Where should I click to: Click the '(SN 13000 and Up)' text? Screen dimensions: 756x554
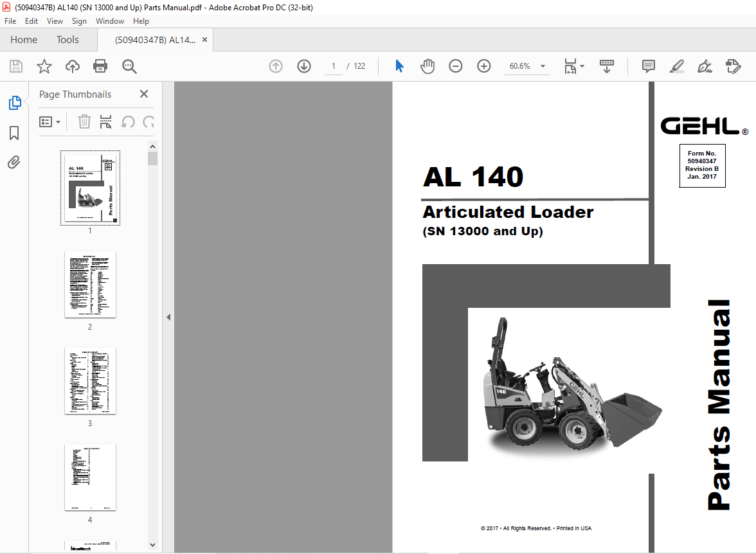pyautogui.click(x=483, y=231)
